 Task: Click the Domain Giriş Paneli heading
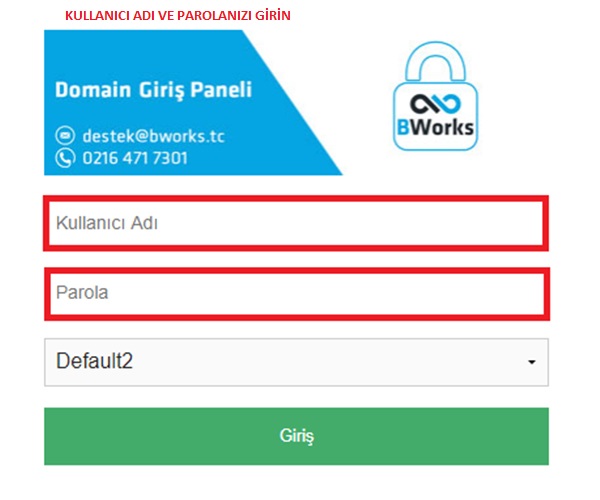click(153, 90)
